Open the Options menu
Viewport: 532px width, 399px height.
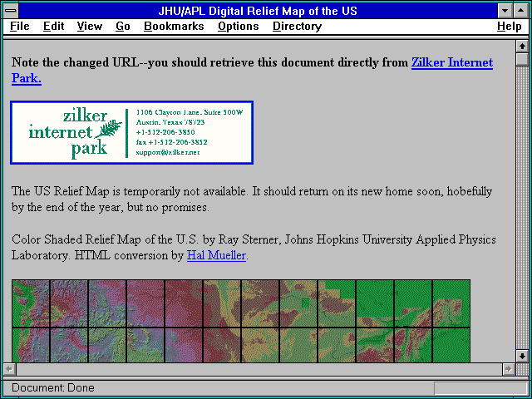(x=239, y=26)
